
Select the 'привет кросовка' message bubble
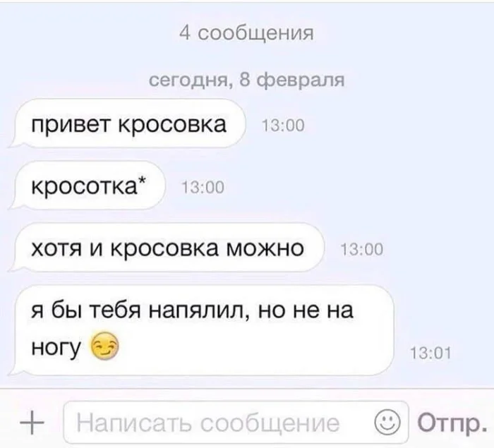[x=127, y=123]
